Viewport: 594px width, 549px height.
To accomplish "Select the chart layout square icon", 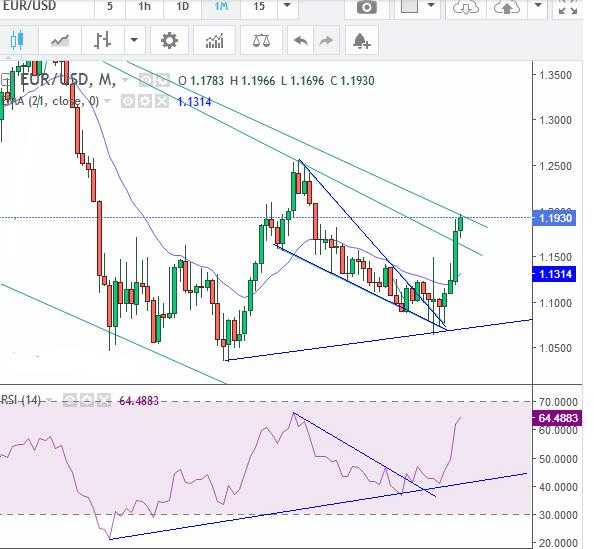I will click(409, 6).
